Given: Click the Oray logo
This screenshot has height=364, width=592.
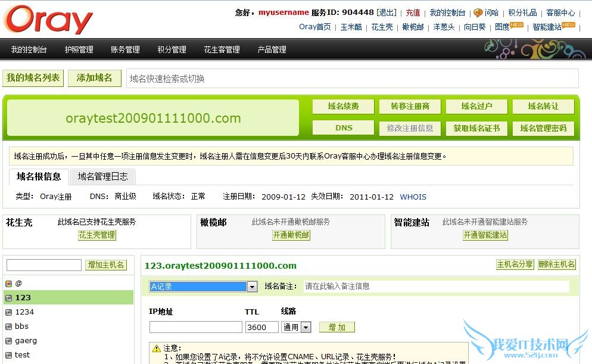Looking at the screenshot, I should coord(49,20).
